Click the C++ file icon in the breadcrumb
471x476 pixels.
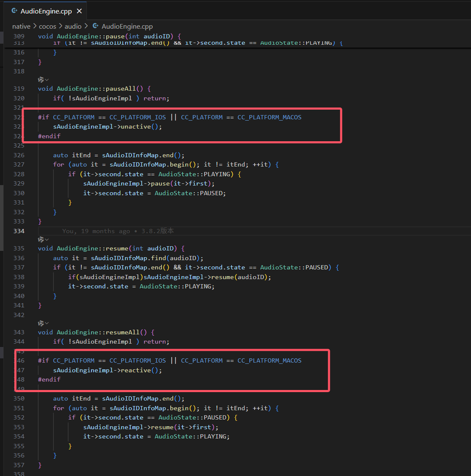pyautogui.click(x=95, y=26)
